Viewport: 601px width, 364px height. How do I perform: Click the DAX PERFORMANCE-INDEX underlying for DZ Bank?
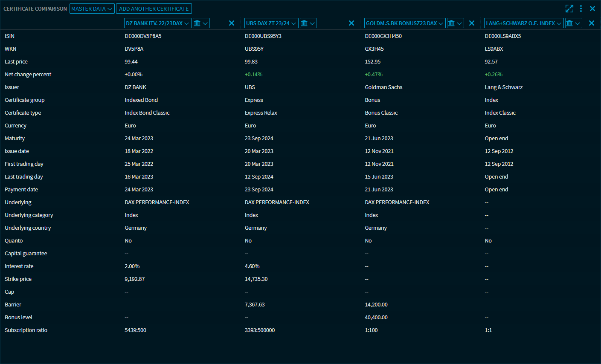coord(157,202)
